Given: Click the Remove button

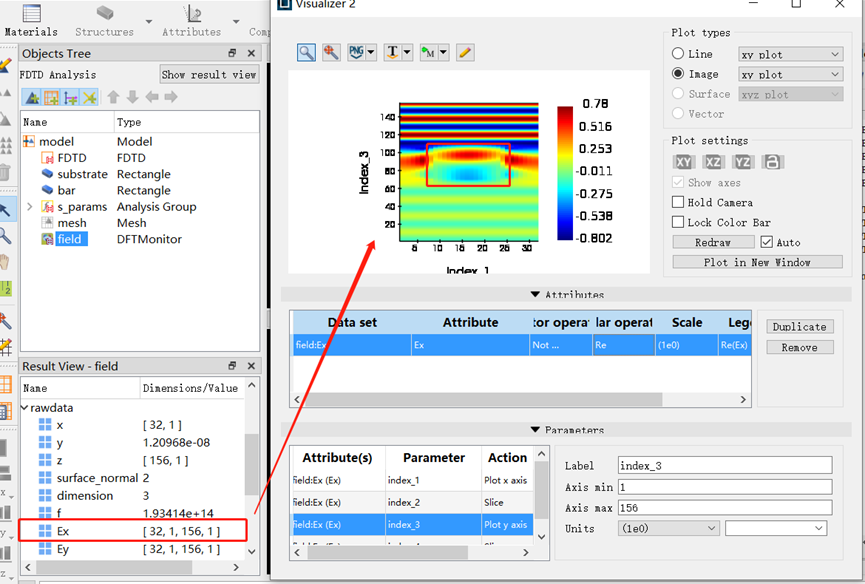Looking at the screenshot, I should [799, 347].
